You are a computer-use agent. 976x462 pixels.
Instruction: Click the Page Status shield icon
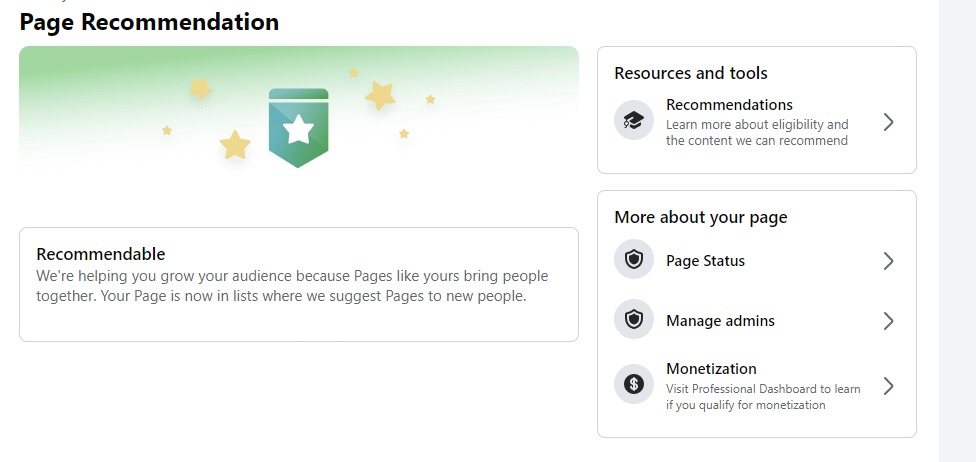coord(633,261)
